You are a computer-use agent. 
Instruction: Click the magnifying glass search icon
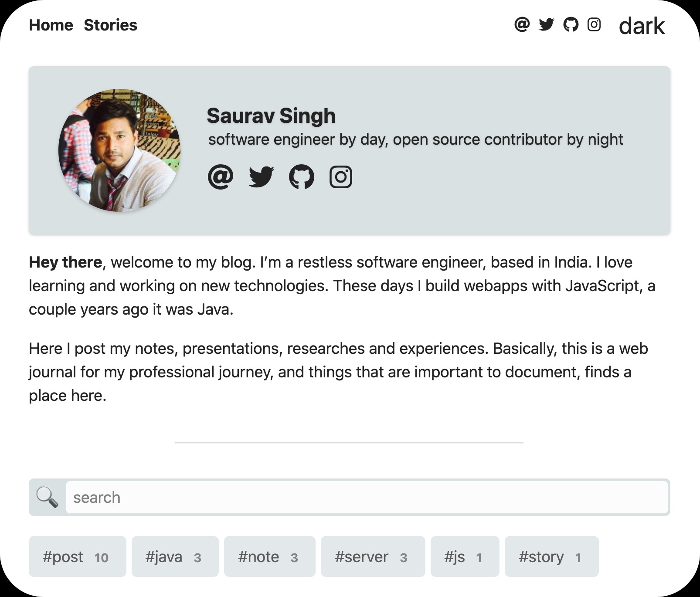click(47, 497)
